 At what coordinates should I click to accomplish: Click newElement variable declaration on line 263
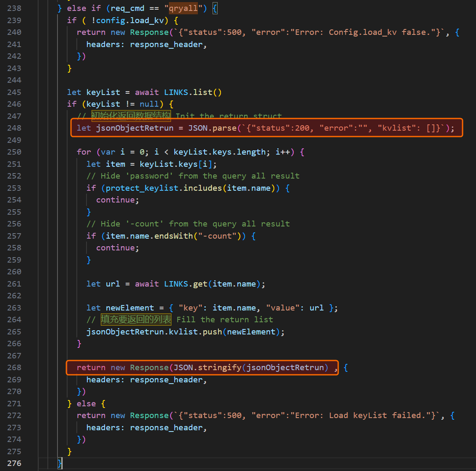coord(130,308)
